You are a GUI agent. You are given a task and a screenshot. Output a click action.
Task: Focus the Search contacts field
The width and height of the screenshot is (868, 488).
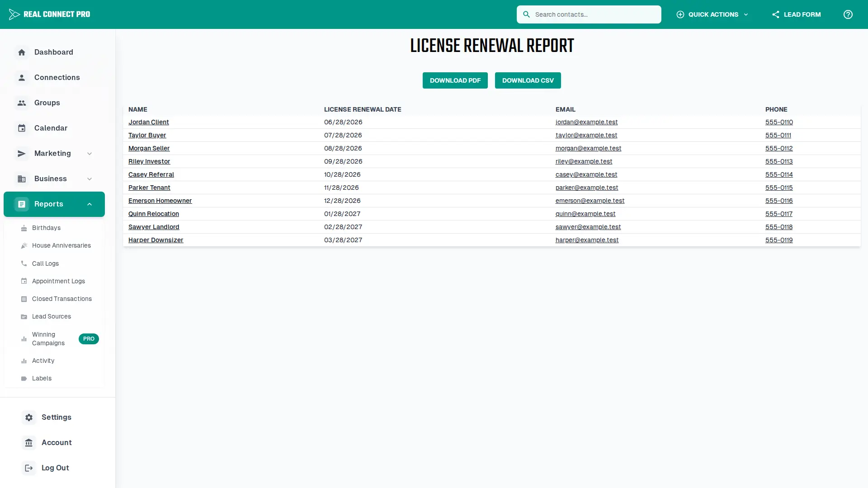click(589, 14)
